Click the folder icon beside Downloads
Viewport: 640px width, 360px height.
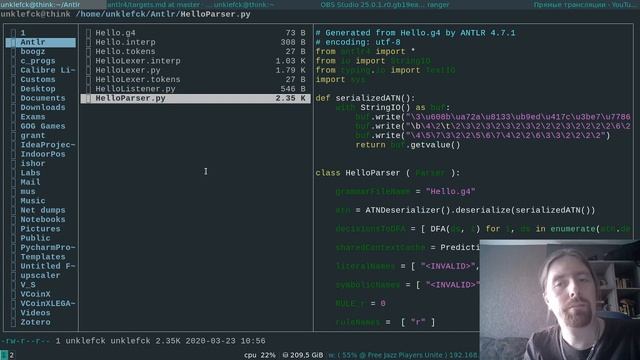pyautogui.click(x=13, y=107)
